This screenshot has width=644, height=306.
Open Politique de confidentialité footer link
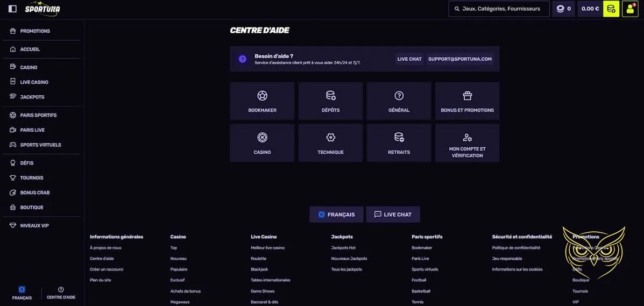point(516,248)
